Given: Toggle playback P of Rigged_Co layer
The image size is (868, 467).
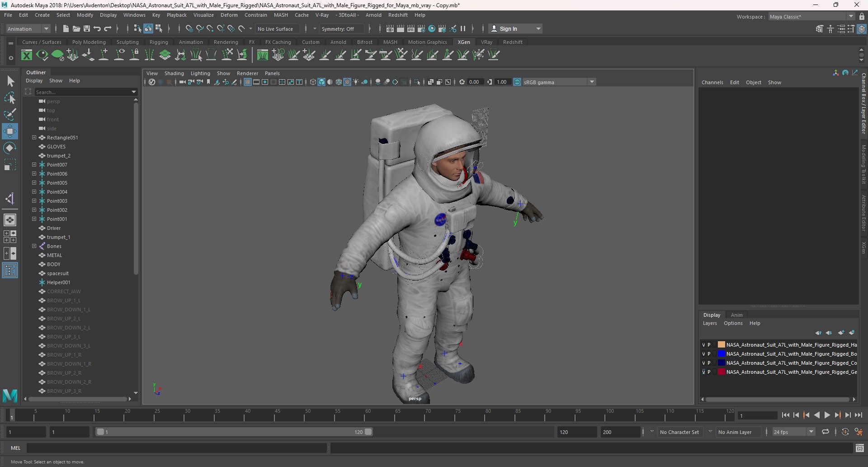Looking at the screenshot, I should (x=709, y=363).
